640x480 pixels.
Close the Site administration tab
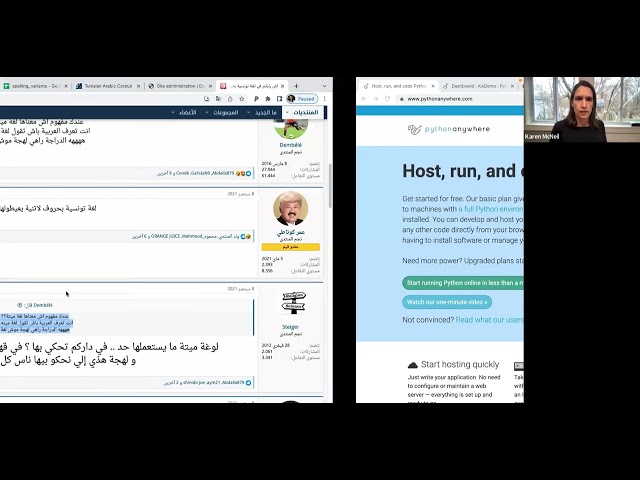(x=211, y=86)
